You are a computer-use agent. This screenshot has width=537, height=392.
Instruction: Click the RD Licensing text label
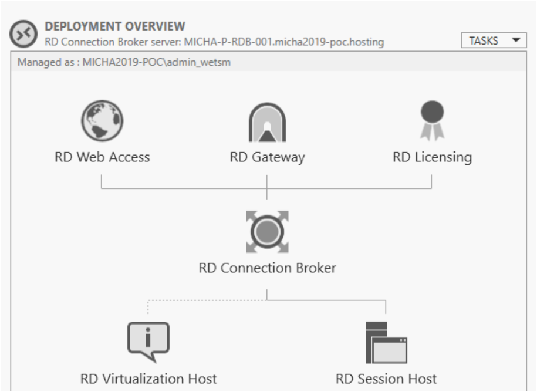(432, 157)
